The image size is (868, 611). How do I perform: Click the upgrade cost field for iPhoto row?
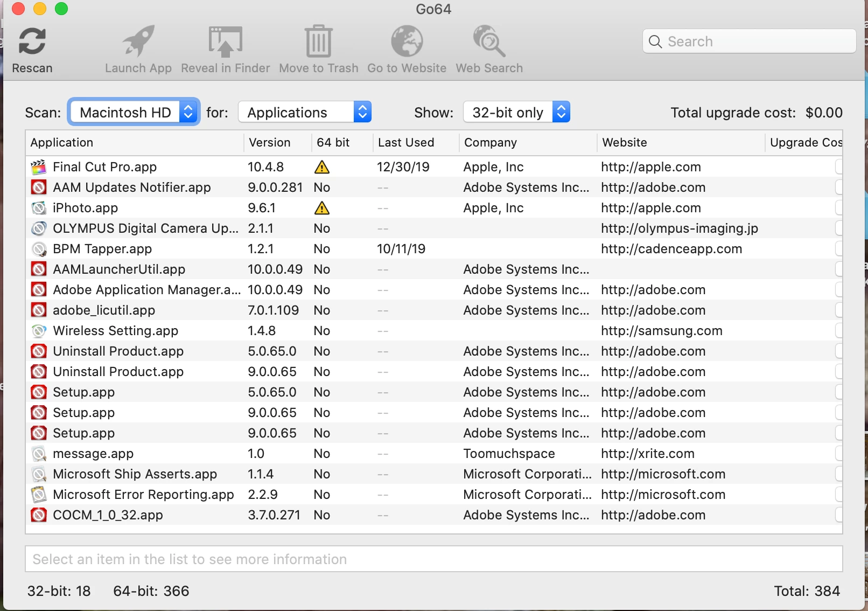tap(839, 208)
